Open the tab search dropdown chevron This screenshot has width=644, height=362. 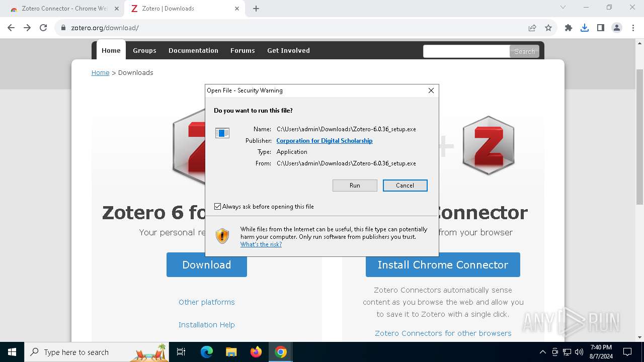pyautogui.click(x=563, y=8)
